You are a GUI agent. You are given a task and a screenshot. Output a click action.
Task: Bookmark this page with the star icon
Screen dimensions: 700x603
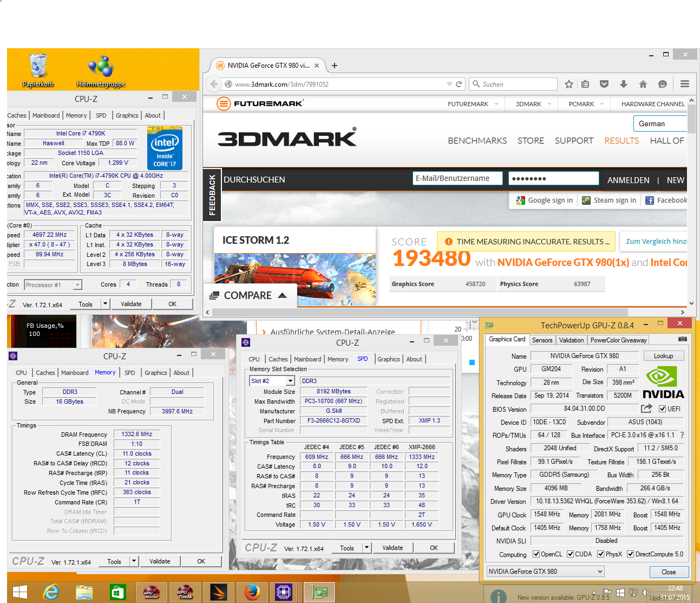[x=568, y=84]
